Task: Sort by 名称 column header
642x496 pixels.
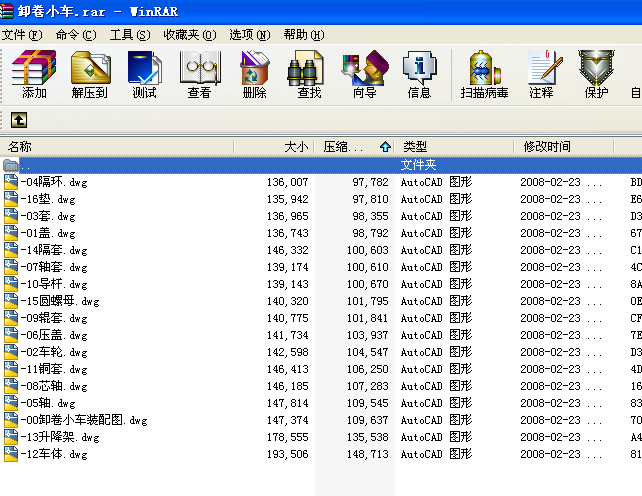Action: click(x=117, y=146)
